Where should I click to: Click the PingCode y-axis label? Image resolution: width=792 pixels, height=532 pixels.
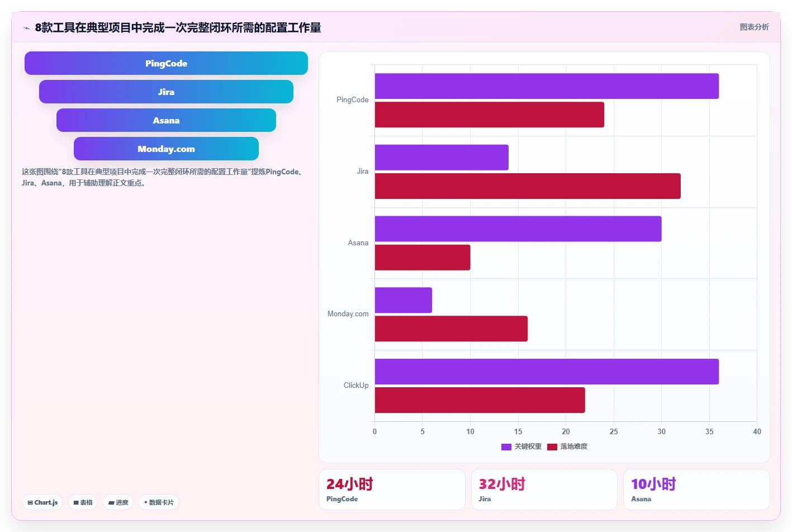point(352,100)
